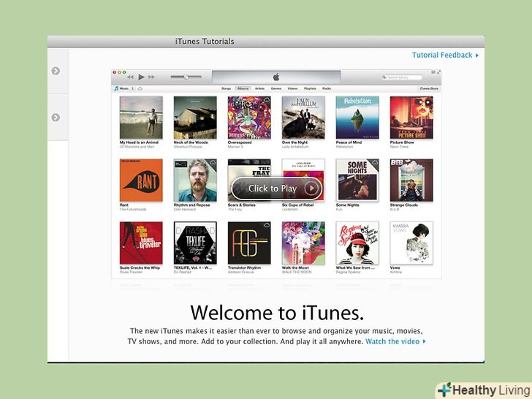
Task: Click the Apple logo display area
Action: (x=276, y=77)
